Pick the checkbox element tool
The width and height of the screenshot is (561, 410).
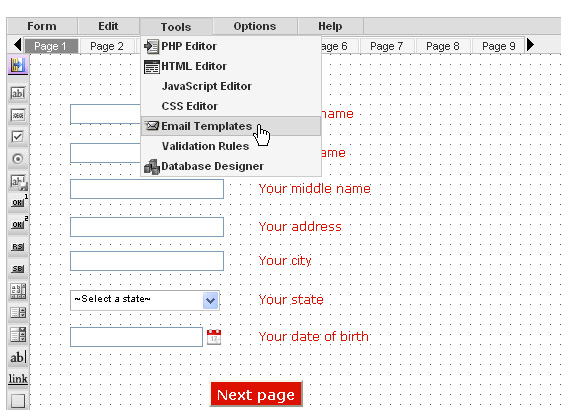(x=18, y=137)
